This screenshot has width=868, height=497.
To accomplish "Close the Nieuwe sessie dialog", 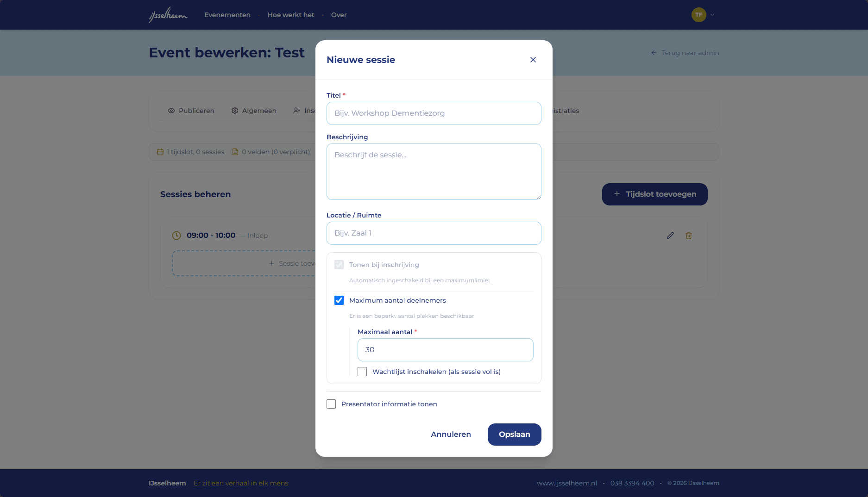I will [x=533, y=60].
